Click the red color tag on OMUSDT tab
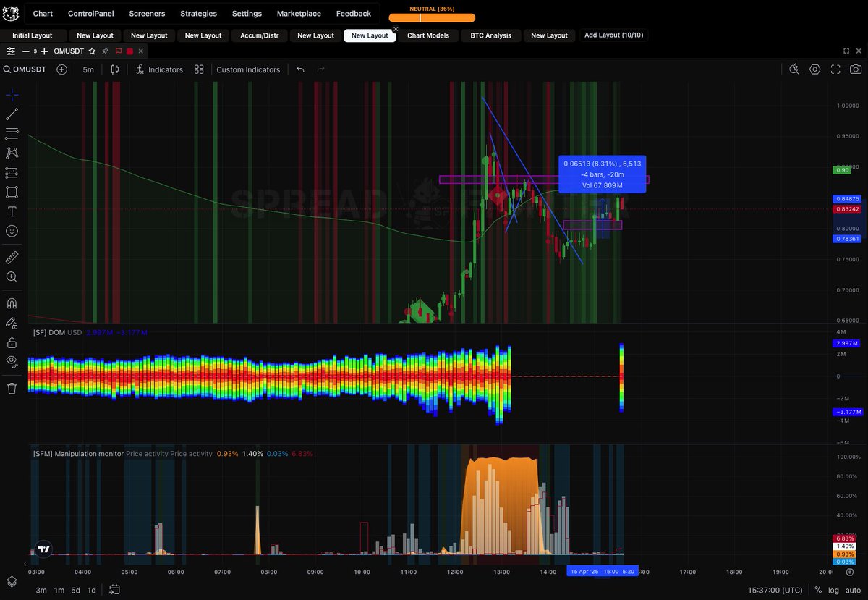868x600 pixels. [x=129, y=51]
